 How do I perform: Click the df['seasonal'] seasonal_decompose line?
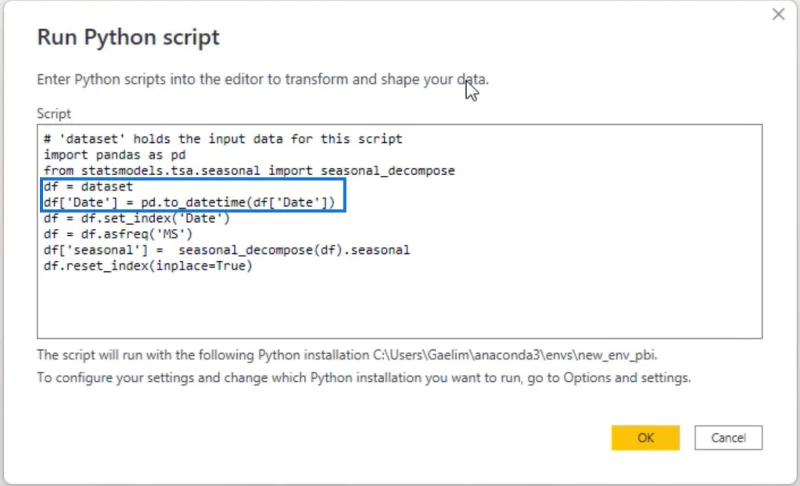(x=227, y=249)
